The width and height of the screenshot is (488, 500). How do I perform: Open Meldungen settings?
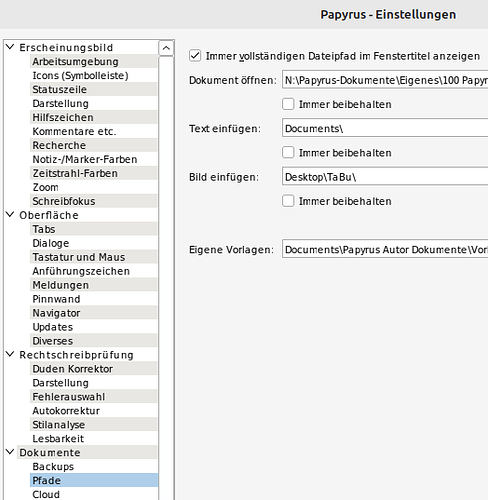click(x=94, y=285)
